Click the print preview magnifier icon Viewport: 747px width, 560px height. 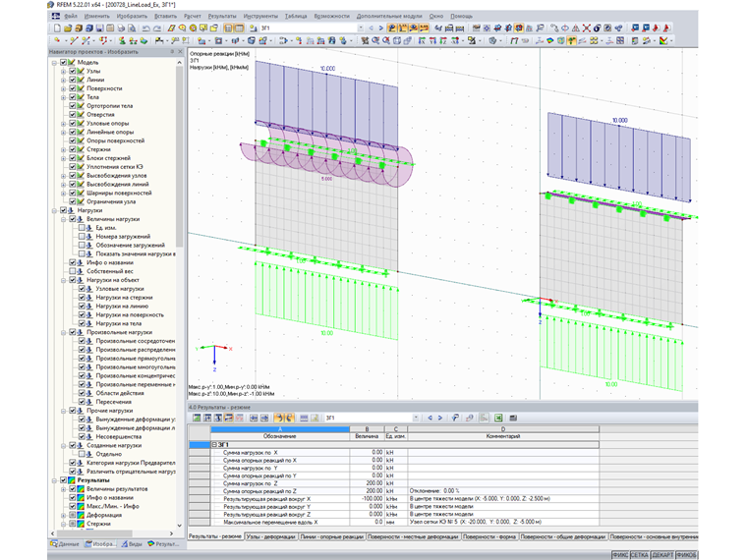(132, 28)
